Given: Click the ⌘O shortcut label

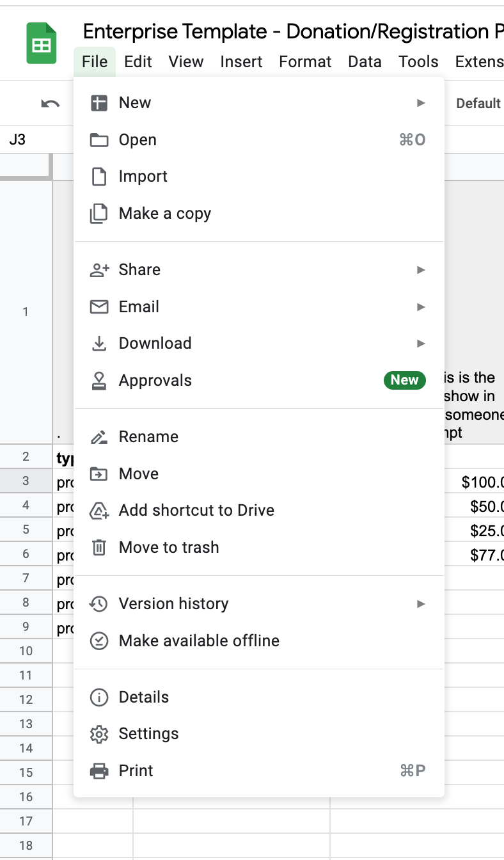Looking at the screenshot, I should pyautogui.click(x=413, y=140).
